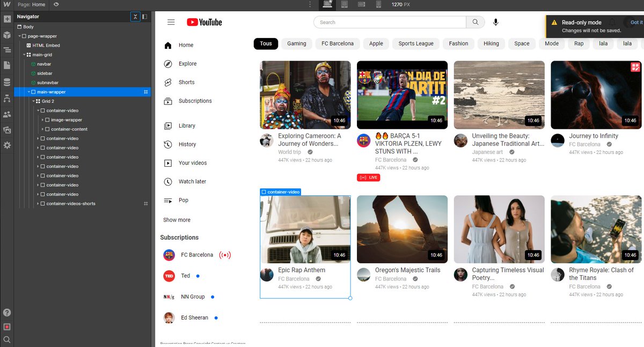644x347 pixels.
Task: Select the subnavbar symbol in Navigator
Action: coord(45,83)
